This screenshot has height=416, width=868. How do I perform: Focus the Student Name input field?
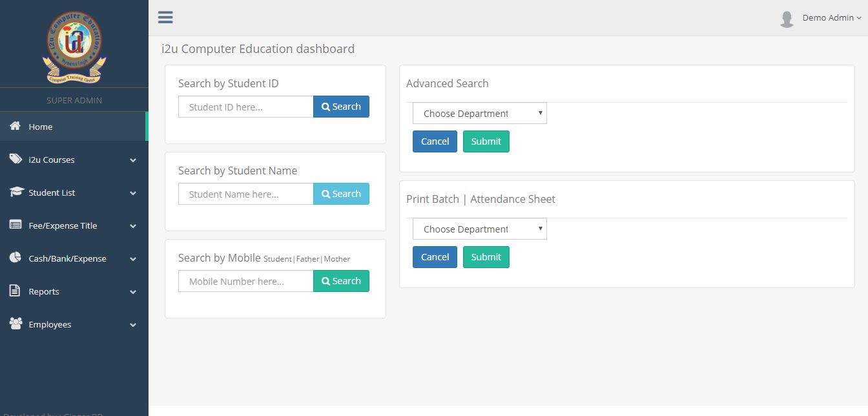pyautogui.click(x=246, y=194)
